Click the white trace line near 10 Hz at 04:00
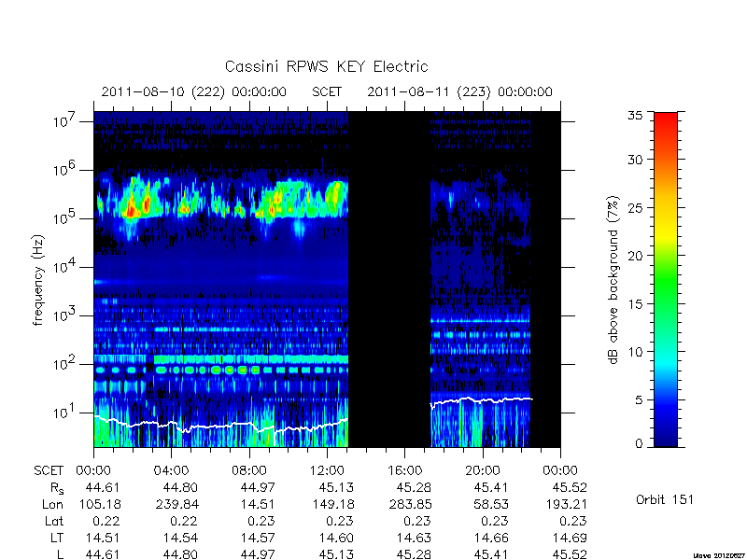This screenshot has height=560, width=747. pos(172,423)
